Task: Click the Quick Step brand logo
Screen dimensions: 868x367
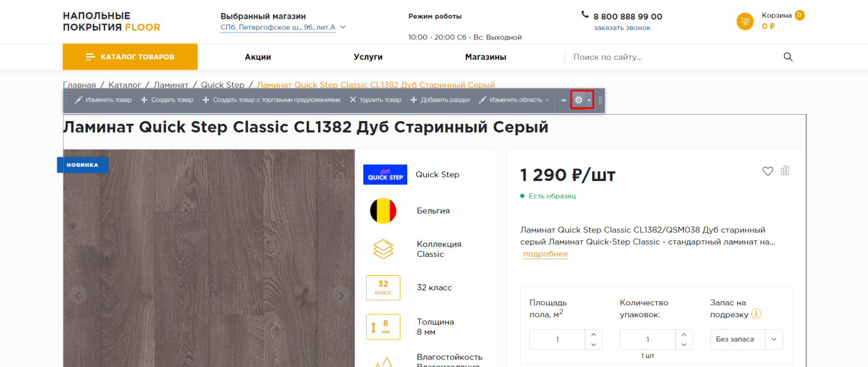Action: click(x=385, y=175)
